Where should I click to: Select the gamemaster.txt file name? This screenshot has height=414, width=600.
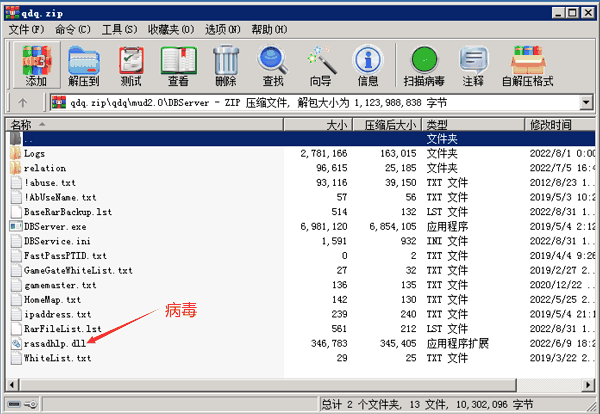[x=60, y=285]
